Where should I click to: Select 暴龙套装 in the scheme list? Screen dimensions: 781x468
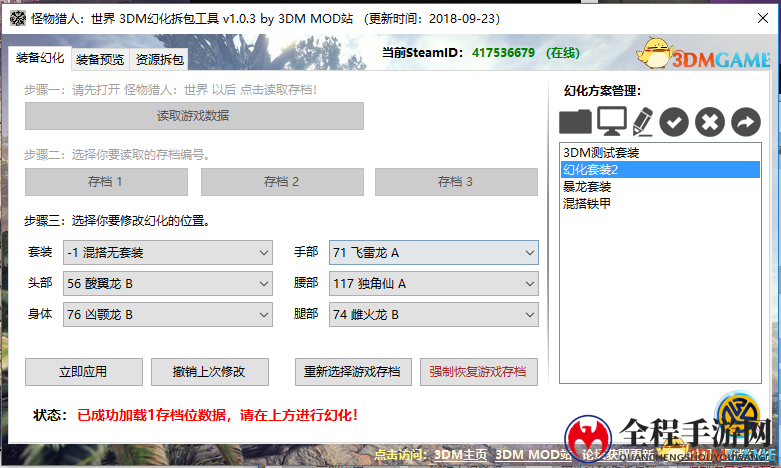tap(660, 187)
